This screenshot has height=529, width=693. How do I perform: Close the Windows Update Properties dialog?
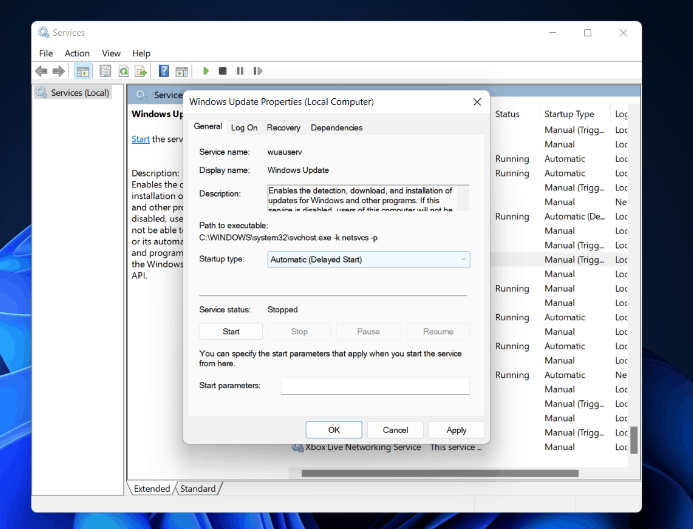(477, 102)
